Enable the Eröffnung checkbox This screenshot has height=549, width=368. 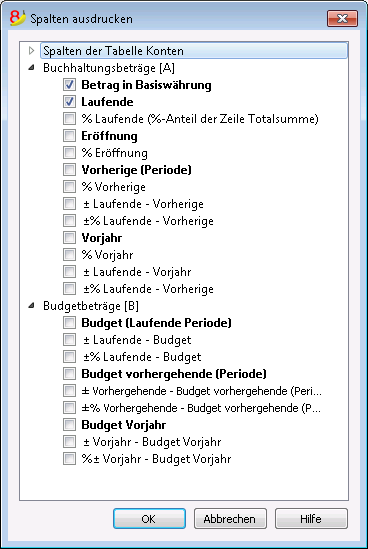[69, 136]
